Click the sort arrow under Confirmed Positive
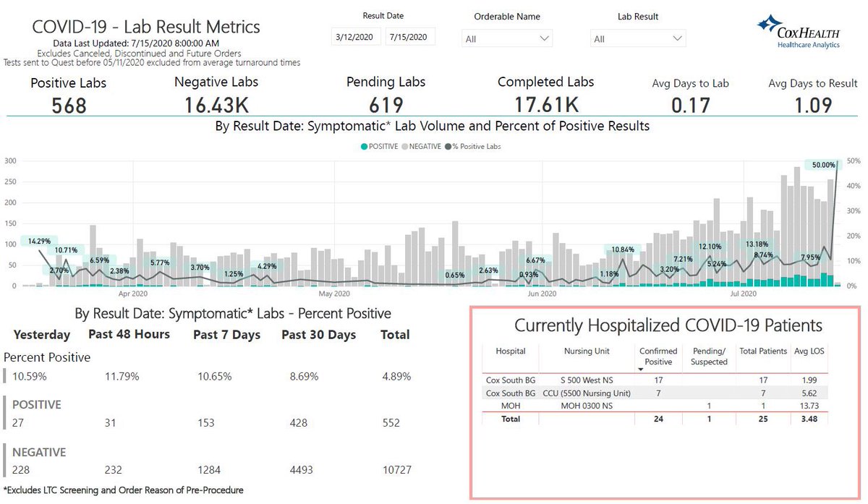Viewport: 868px width, 504px height. 642,369
